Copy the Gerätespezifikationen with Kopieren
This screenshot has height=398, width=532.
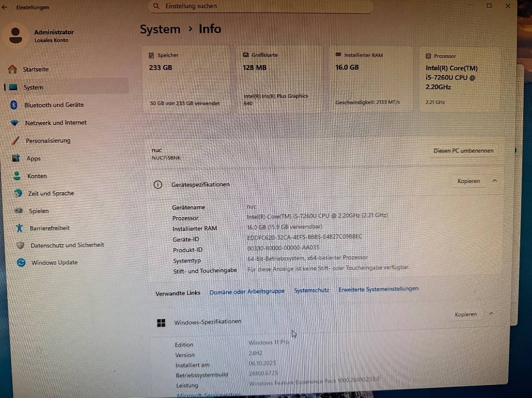tap(468, 181)
